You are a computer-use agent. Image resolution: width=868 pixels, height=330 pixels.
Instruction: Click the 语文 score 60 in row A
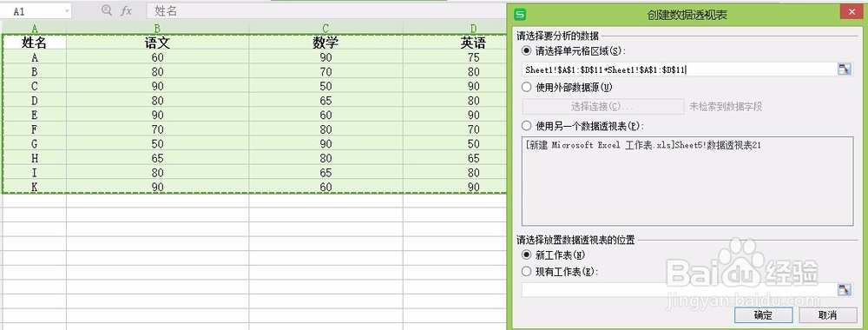(158, 57)
